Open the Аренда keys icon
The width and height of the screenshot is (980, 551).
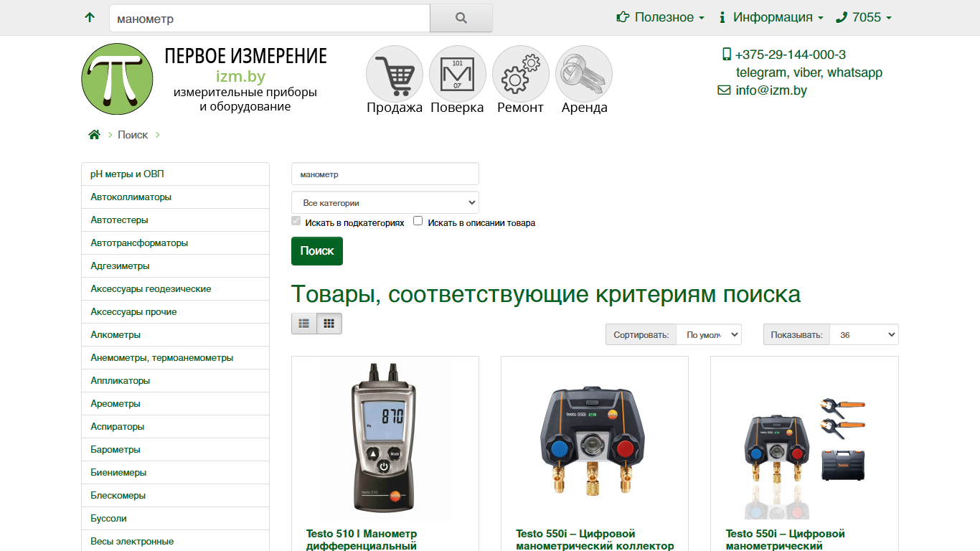584,75
